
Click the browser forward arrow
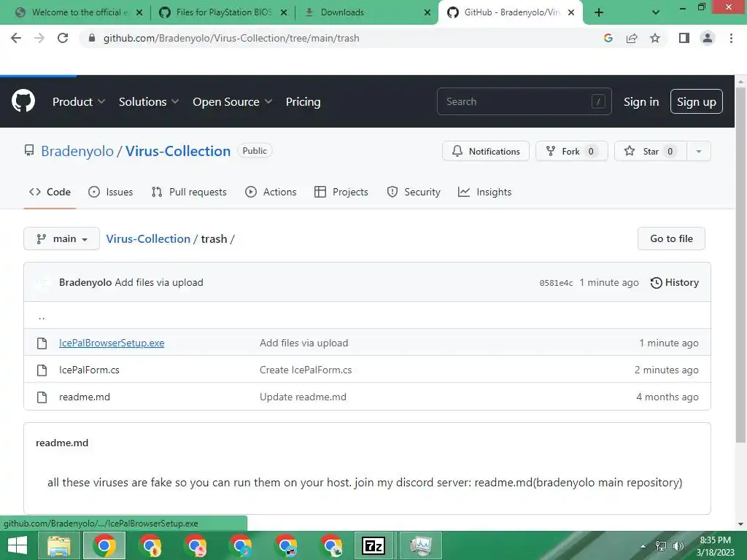coord(39,38)
